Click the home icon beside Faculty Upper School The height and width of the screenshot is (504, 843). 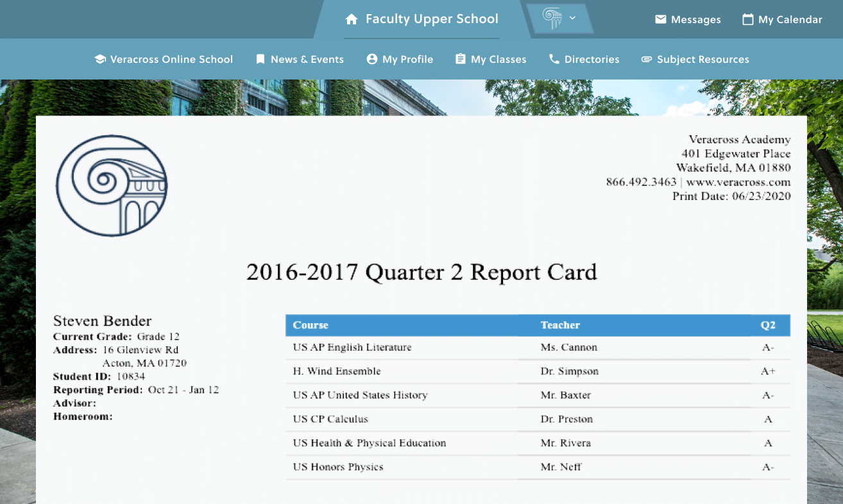351,19
